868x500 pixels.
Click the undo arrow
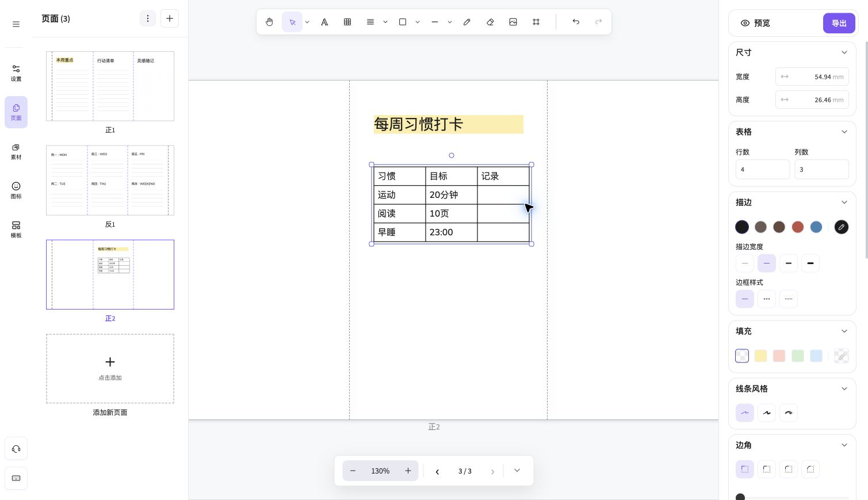pyautogui.click(x=576, y=22)
